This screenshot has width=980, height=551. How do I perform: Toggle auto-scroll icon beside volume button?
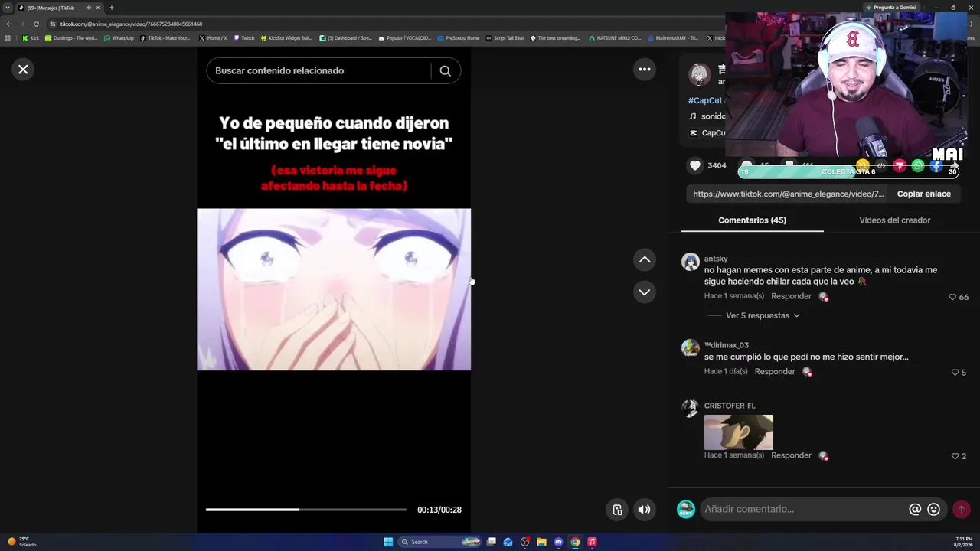tap(617, 510)
